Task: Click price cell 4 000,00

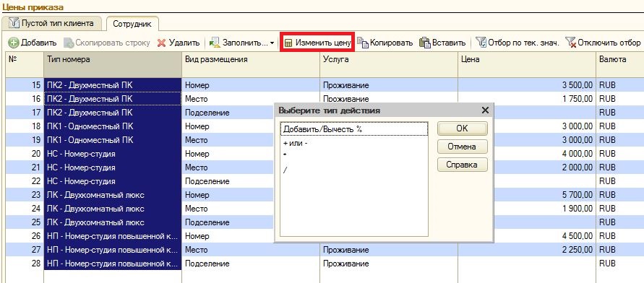Action: pyautogui.click(x=544, y=154)
